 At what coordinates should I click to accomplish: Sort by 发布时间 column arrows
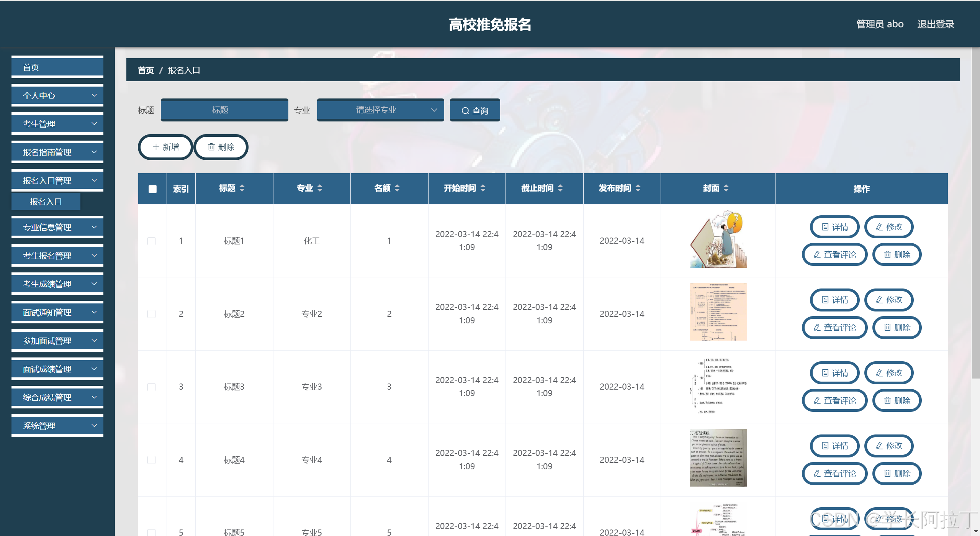coord(638,188)
